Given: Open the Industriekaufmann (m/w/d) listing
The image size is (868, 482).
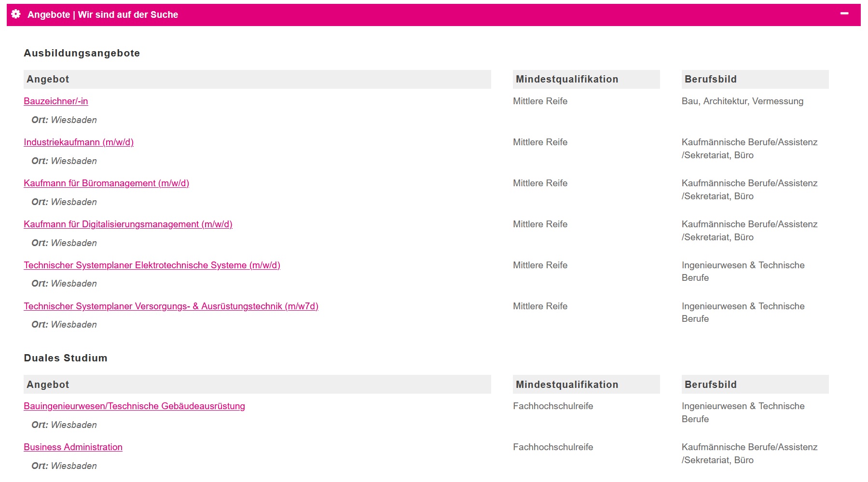Looking at the screenshot, I should 79,142.
